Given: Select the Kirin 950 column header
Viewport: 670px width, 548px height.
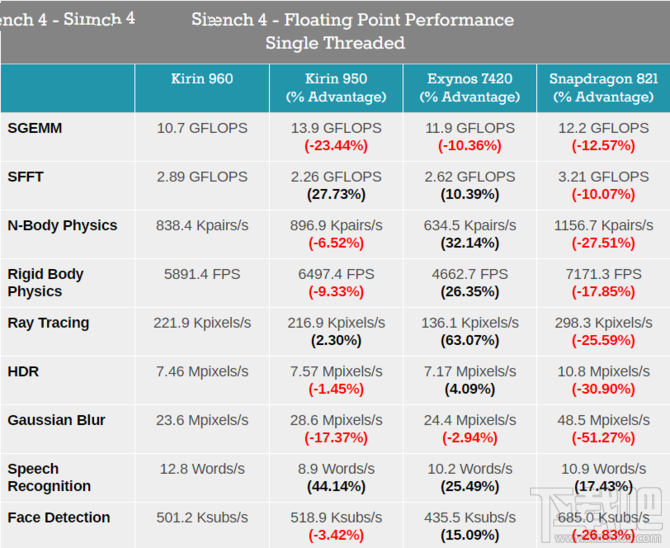Looking at the screenshot, I should (335, 88).
